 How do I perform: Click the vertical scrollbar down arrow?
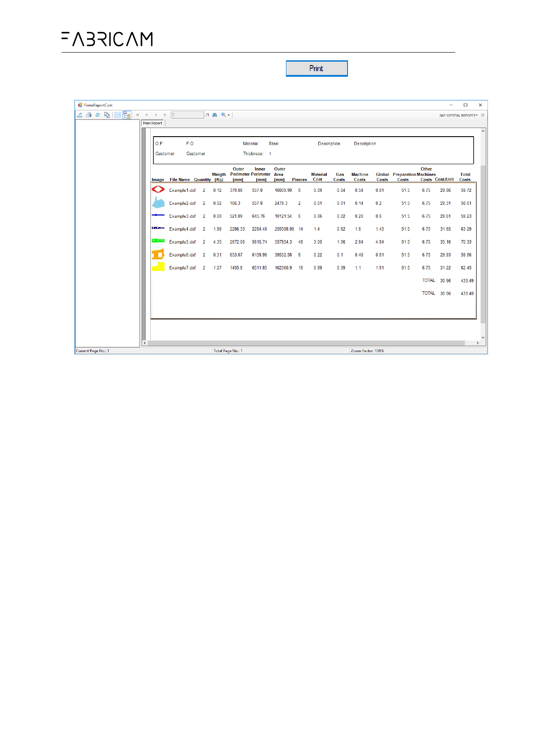pos(483,337)
